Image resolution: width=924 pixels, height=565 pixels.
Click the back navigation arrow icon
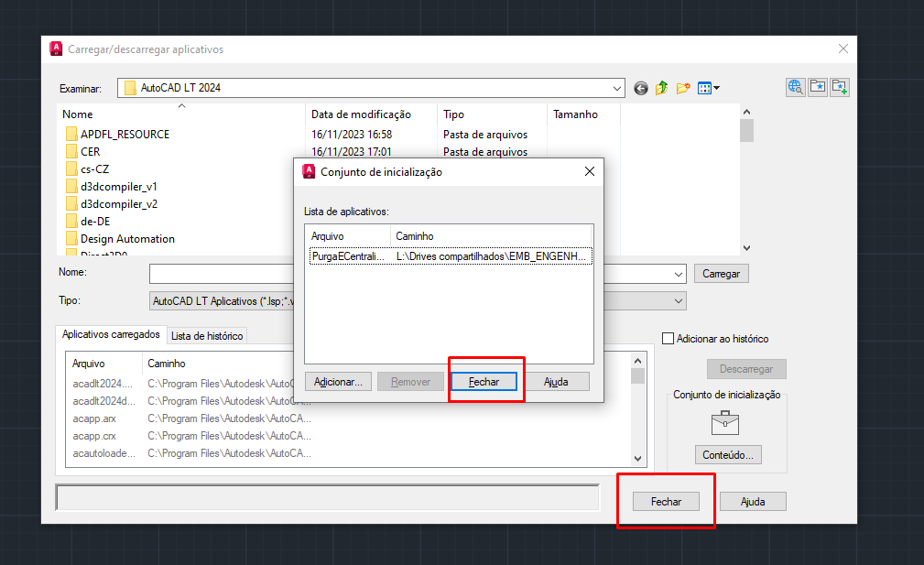(x=641, y=88)
